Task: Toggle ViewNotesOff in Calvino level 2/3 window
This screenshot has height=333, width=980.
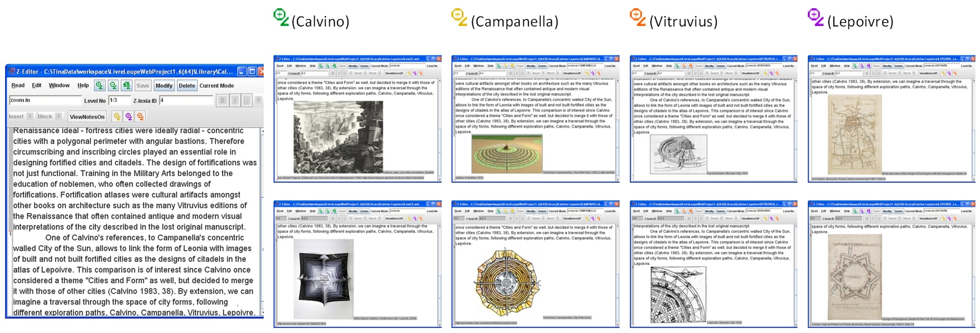Action: [394, 73]
